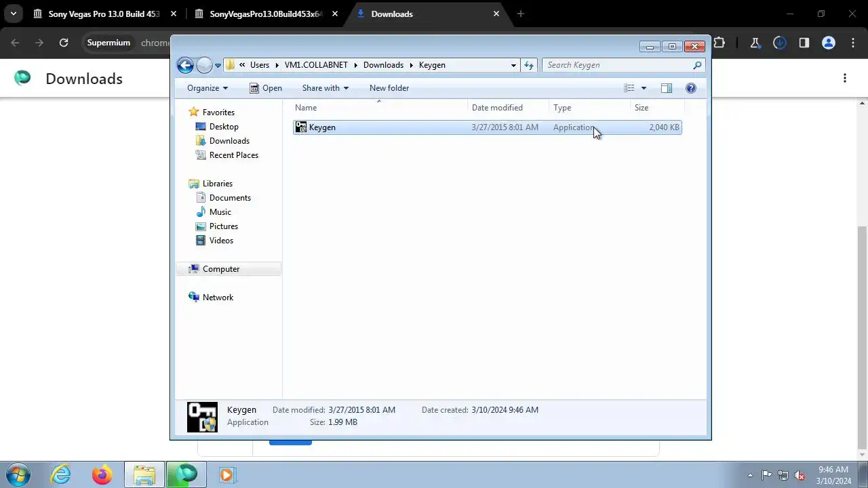
Task: Open Windows Explorer taskbar button
Action: click(144, 474)
